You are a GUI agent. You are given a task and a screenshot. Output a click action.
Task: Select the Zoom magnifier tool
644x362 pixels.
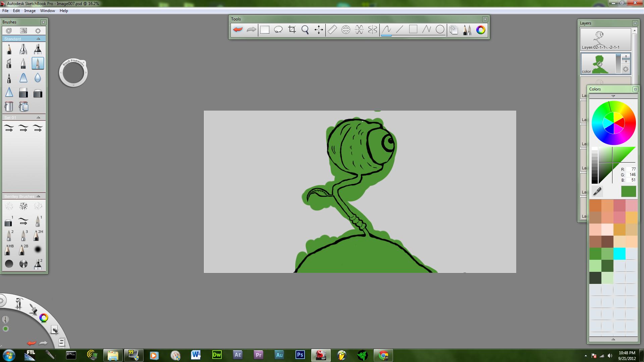click(x=305, y=30)
